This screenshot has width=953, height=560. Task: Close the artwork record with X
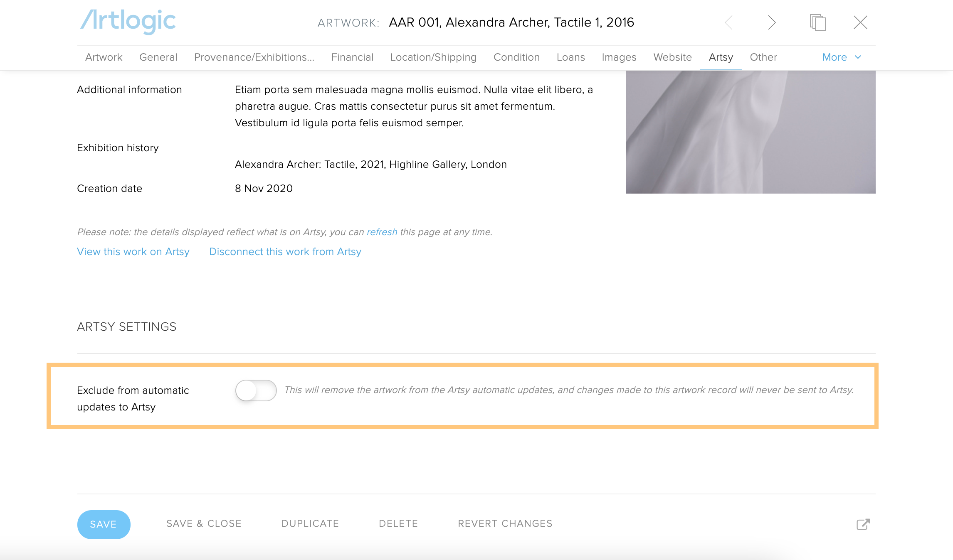click(x=860, y=22)
